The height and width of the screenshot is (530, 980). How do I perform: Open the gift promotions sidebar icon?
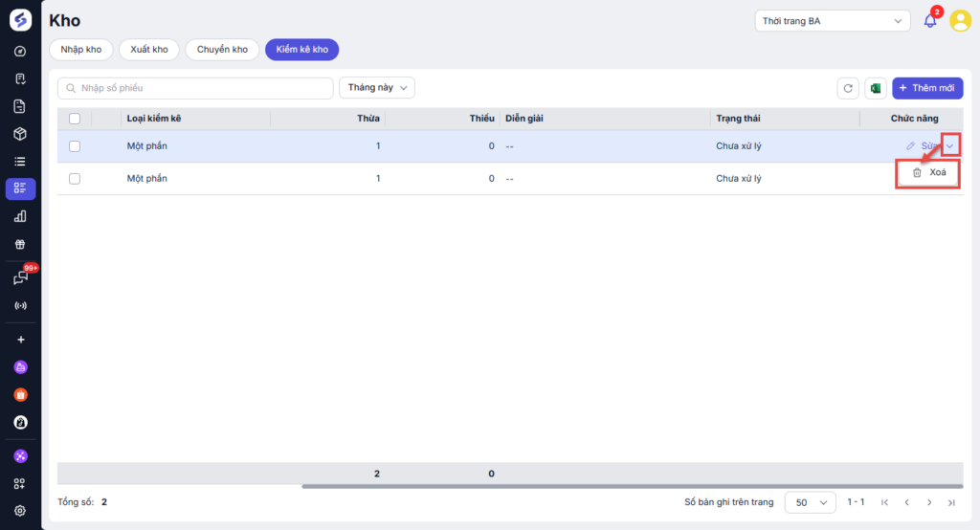pos(20,244)
